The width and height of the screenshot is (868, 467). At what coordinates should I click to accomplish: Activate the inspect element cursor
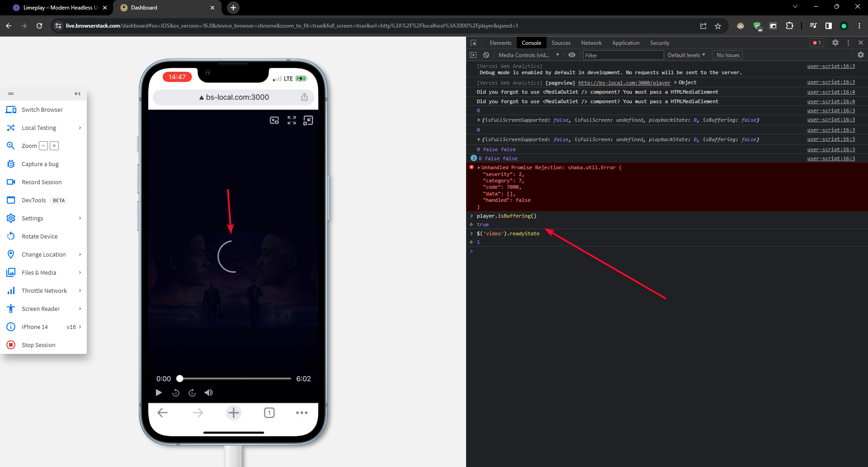click(473, 43)
